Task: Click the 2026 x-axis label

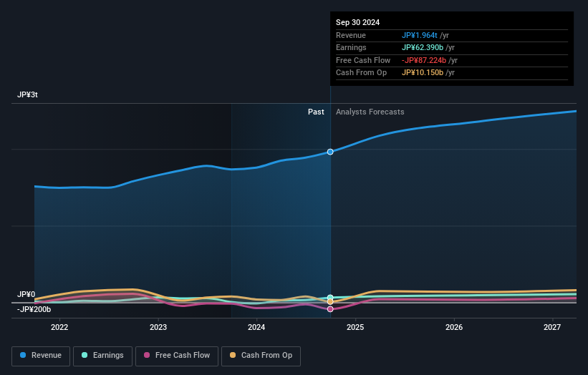Action: (x=454, y=327)
